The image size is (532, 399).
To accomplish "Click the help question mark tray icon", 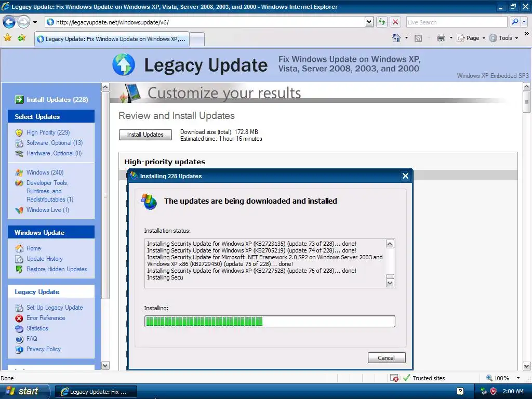I will pos(460,391).
